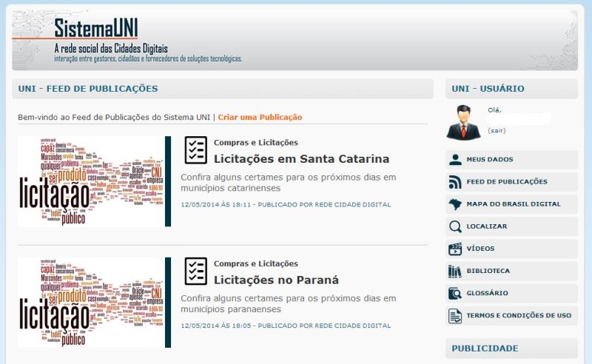This screenshot has width=592, height=364.
Task: Open Licitações no Paraná headline
Action: (x=276, y=280)
